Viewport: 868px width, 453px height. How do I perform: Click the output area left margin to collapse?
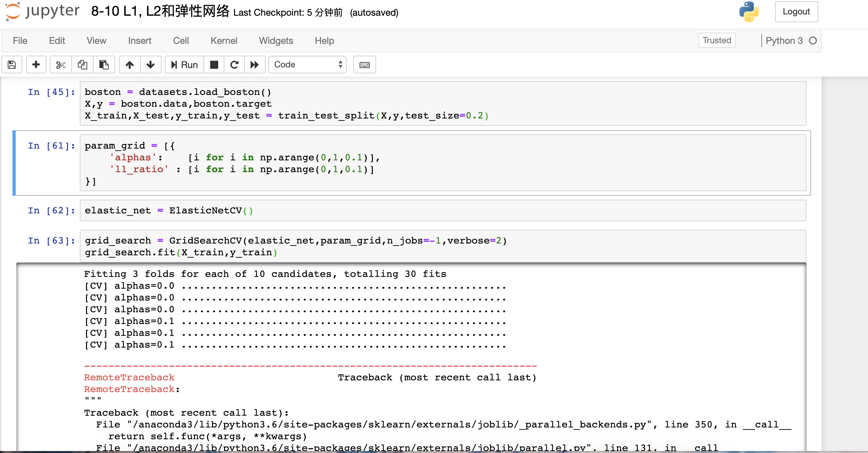[x=48, y=357]
